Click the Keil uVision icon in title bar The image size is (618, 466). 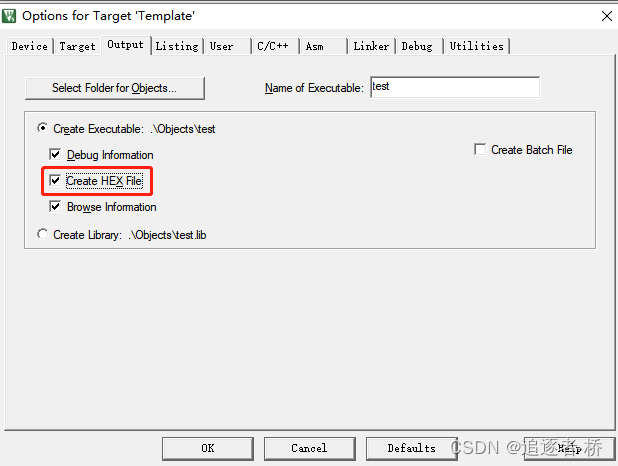pos(9,16)
